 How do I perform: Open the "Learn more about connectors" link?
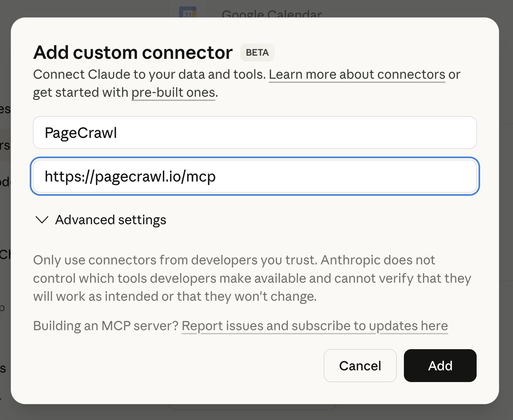357,74
